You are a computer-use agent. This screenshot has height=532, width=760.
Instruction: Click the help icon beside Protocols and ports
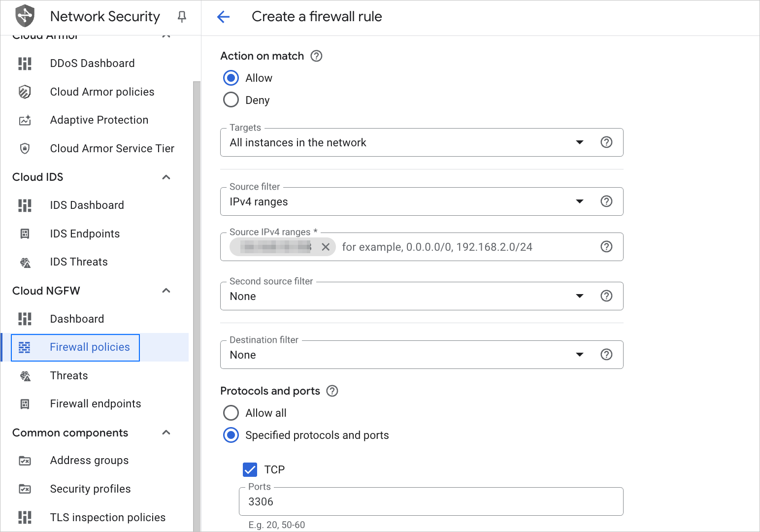(332, 391)
